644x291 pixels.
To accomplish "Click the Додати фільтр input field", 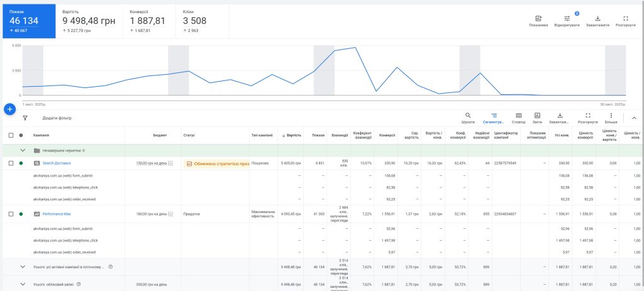I will point(57,118).
